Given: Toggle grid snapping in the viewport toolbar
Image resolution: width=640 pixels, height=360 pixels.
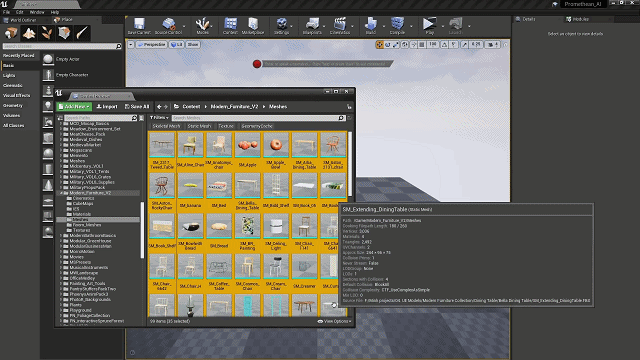Looking at the screenshot, I should 422,44.
